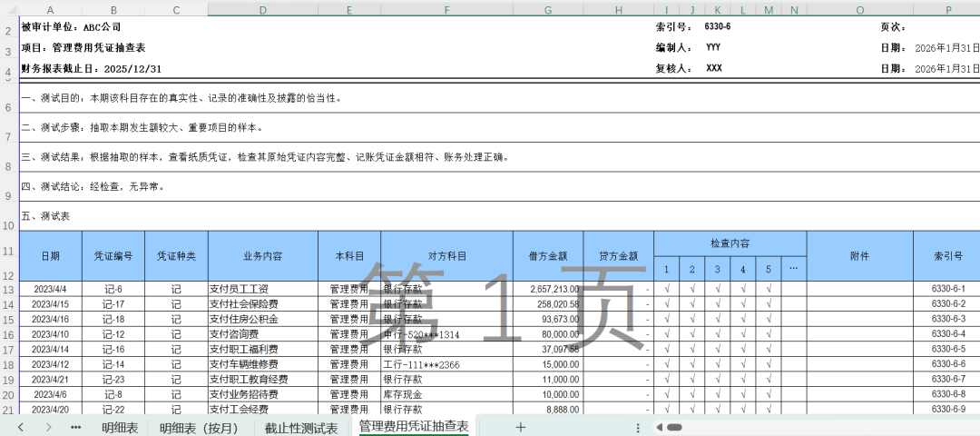Screen dimensions: 980x436
Task: Click date cell 2023/4/12
Action: [x=51, y=364]
